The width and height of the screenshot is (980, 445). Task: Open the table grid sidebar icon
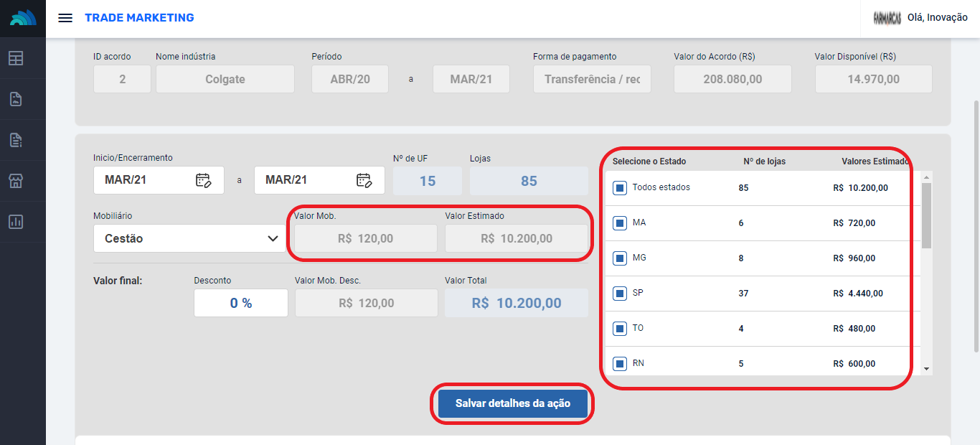16,59
